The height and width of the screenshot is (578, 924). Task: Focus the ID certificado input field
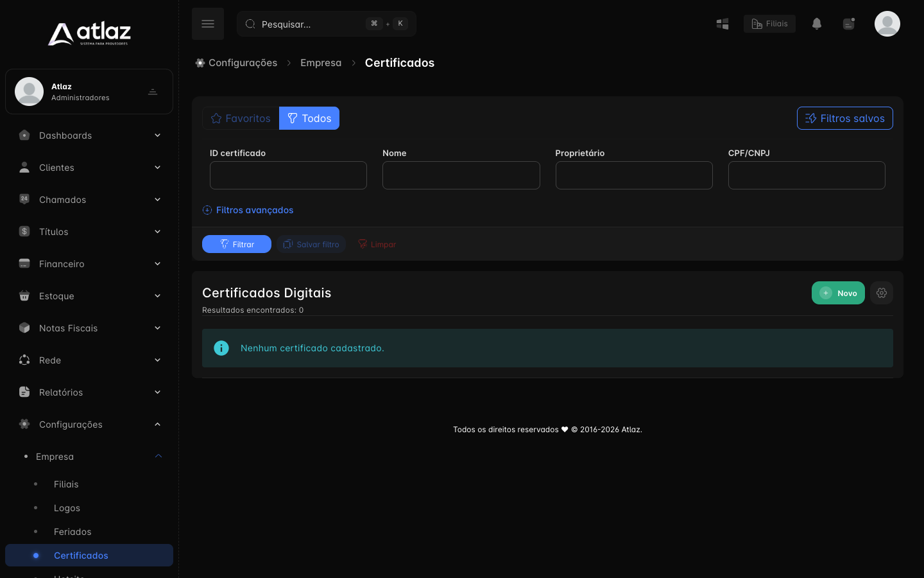pyautogui.click(x=288, y=175)
